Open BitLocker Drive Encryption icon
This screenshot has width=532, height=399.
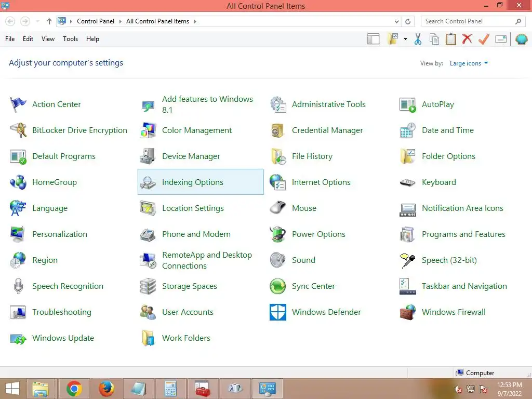pos(18,130)
